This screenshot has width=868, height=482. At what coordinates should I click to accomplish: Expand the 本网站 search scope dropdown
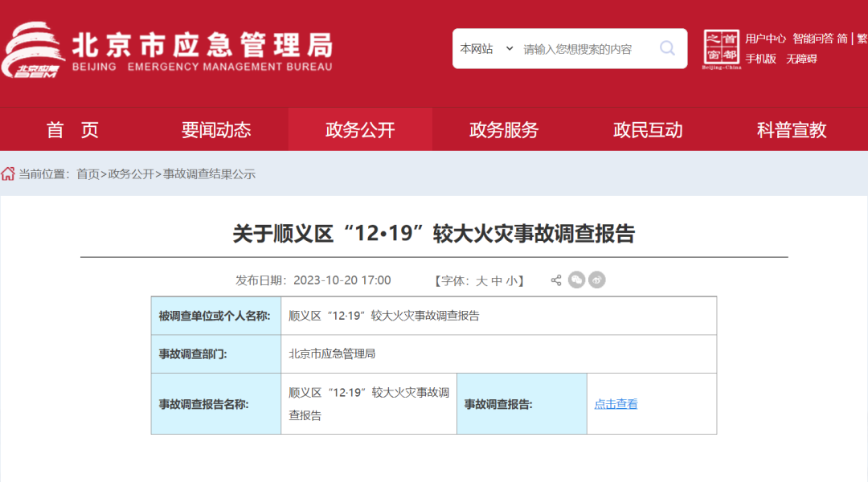[486, 49]
